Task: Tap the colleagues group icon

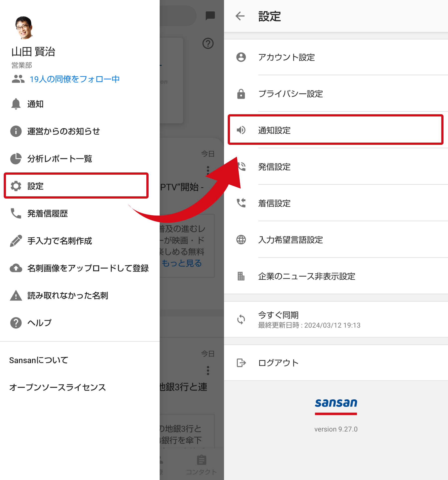Action: 18,79
